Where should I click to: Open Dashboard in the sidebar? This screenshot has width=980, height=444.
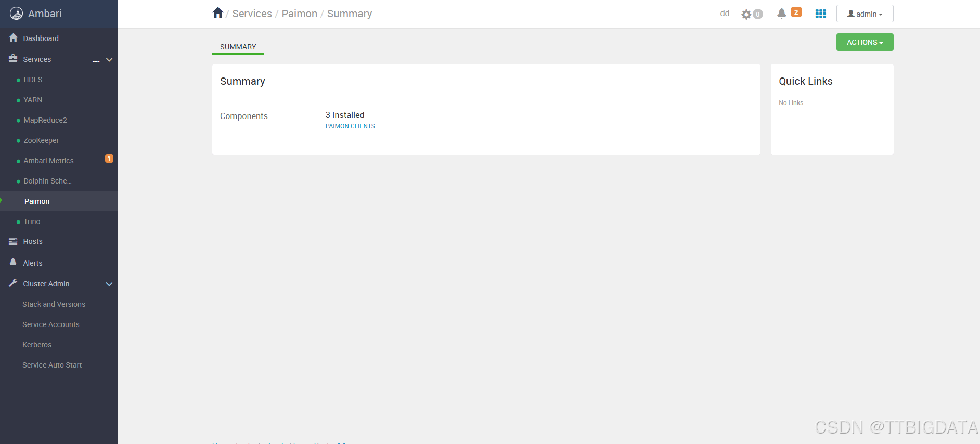click(x=41, y=38)
